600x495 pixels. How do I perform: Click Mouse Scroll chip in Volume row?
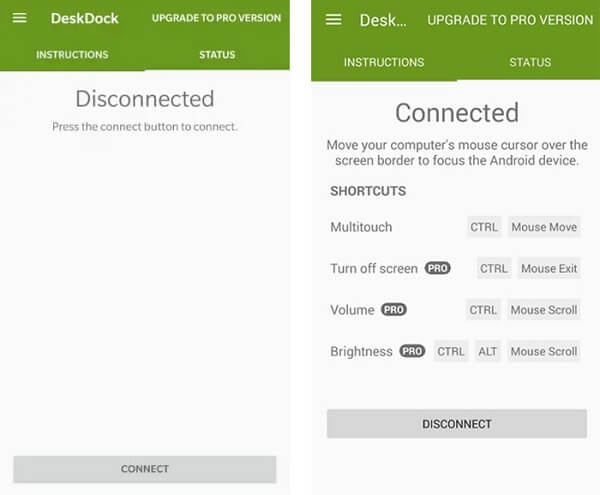pos(544,310)
